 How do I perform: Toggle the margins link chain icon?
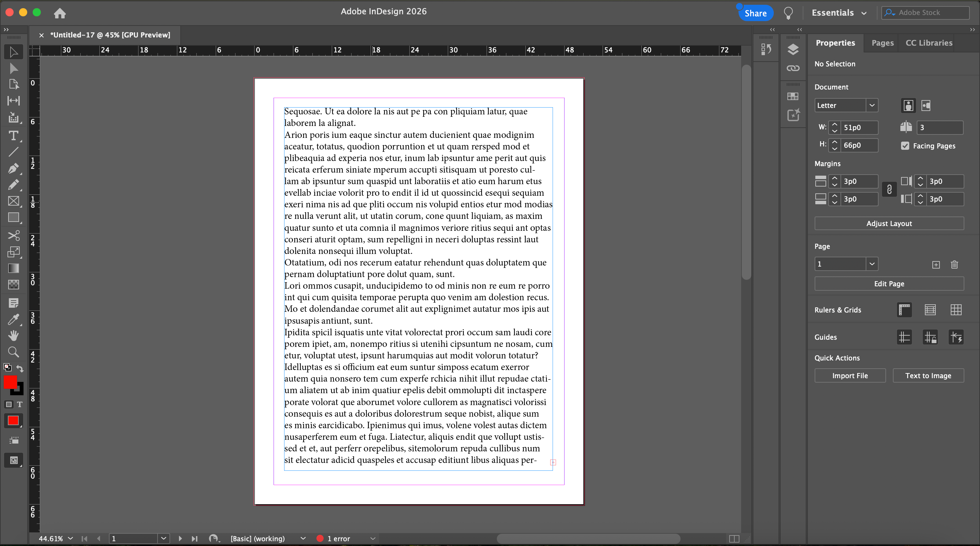click(x=889, y=190)
